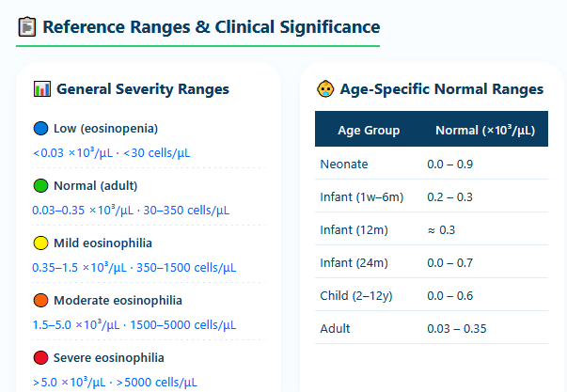Screen dimensions: 567x392
Task: Click the baby face icon by Age-Specific Normal Ranges
Action: click(324, 89)
